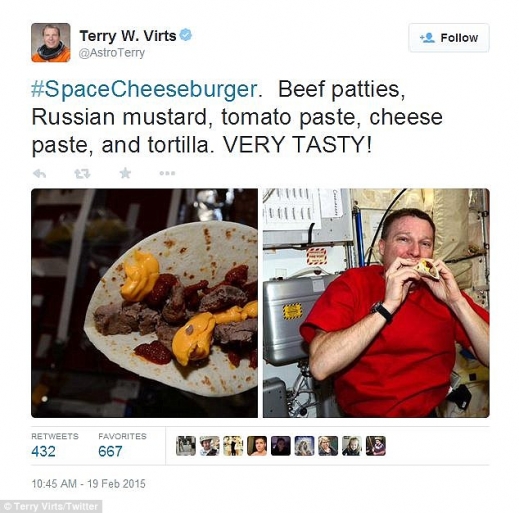Follow Terry W. Virts
Image resolution: width=519 pixels, height=513 pixels.
(449, 38)
